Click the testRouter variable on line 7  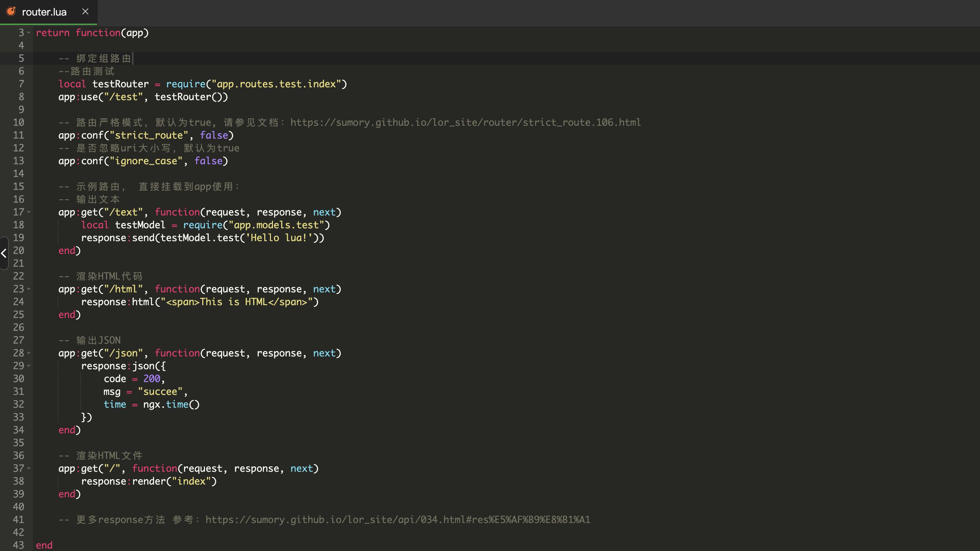(121, 84)
